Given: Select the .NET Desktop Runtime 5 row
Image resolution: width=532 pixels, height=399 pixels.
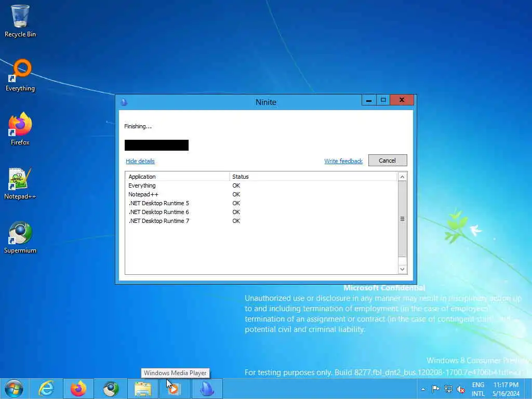Looking at the screenshot, I should 261,203.
